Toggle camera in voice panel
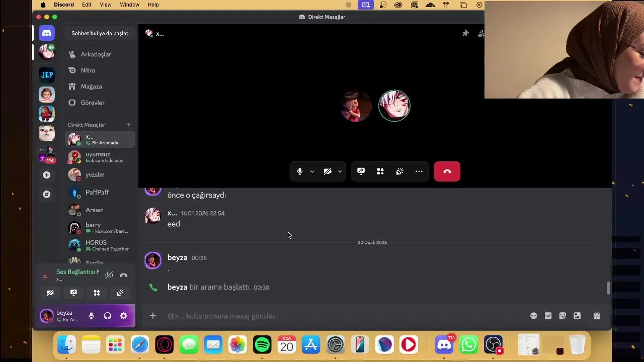644x362 pixels. [x=50, y=293]
